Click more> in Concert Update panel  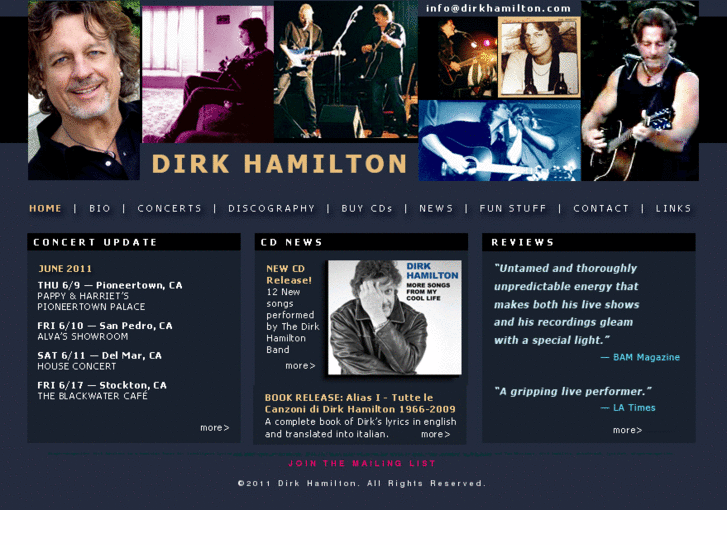(215, 428)
